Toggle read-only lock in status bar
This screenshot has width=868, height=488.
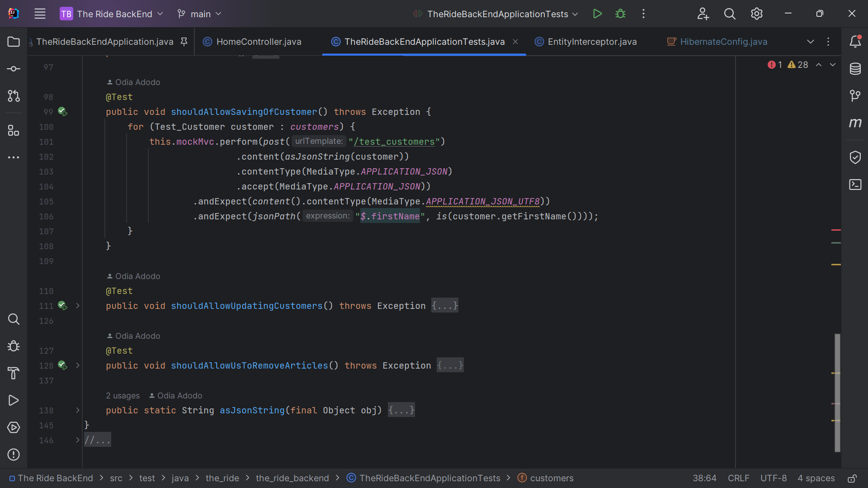(x=852, y=478)
